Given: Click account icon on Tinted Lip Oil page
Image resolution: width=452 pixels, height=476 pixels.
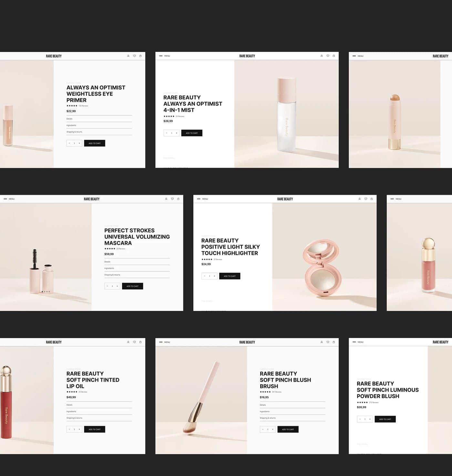Looking at the screenshot, I should (x=128, y=342).
